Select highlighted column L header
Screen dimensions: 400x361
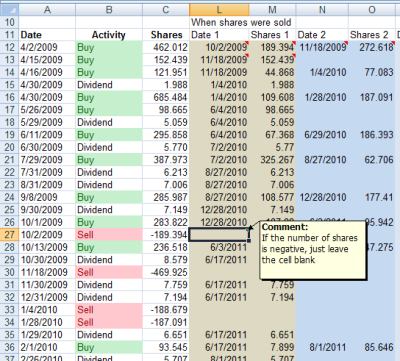(x=219, y=10)
